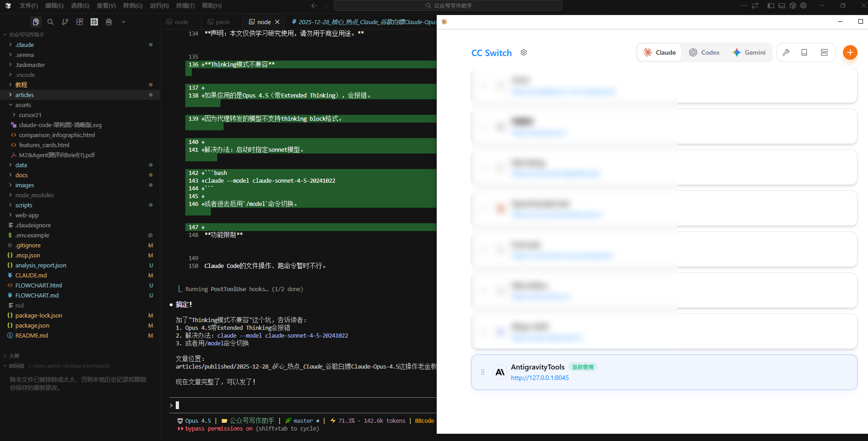Open the server stack icon in CC Switch
The image size is (868, 441).
tap(824, 52)
